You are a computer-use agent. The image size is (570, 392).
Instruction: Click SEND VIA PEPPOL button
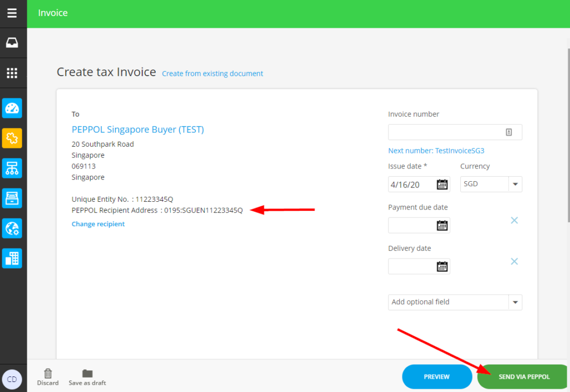522,377
